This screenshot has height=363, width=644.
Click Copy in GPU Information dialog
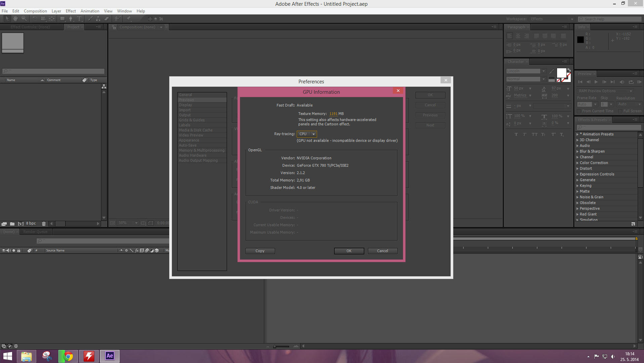pyautogui.click(x=260, y=251)
